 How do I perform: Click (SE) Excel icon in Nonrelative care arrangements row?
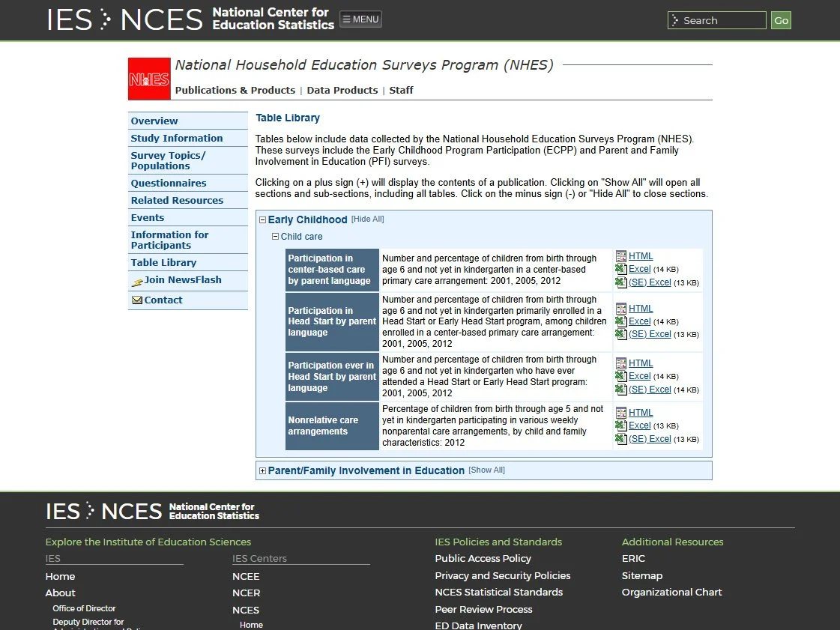tap(621, 439)
